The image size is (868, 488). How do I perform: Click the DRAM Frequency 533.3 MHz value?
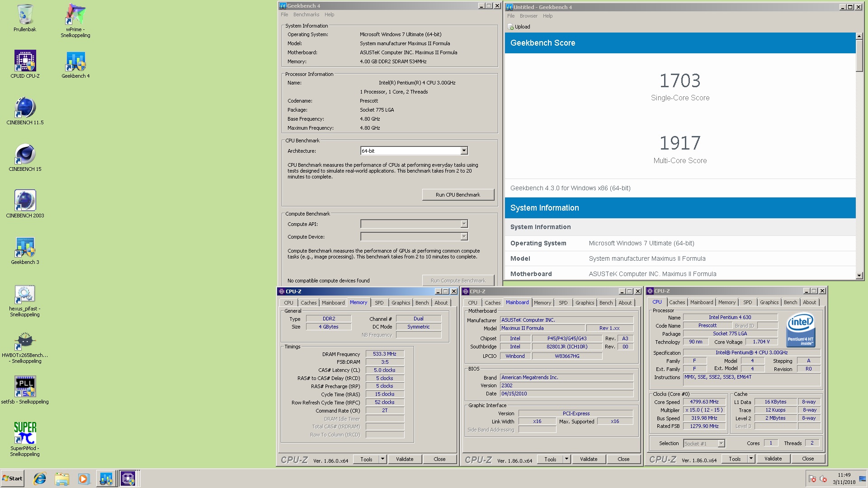[385, 354]
